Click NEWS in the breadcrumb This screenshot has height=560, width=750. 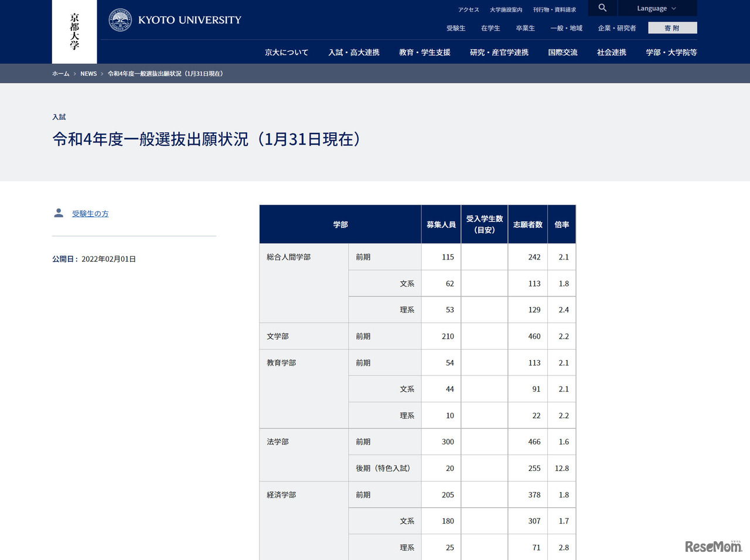tap(88, 74)
